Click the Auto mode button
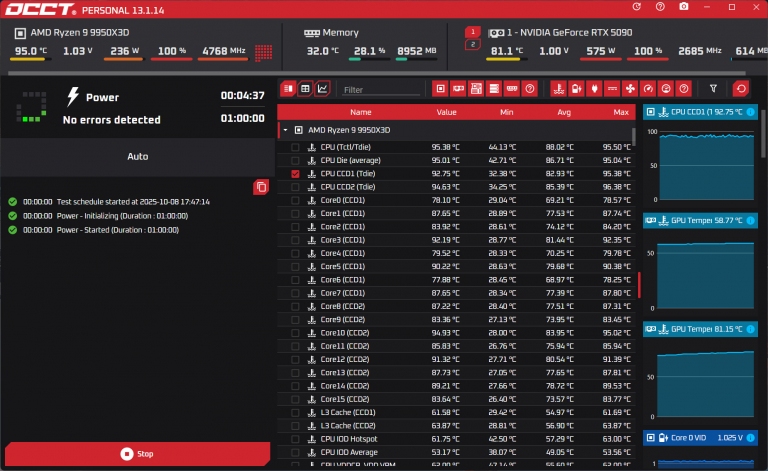Viewport: 768px width, 471px height. tap(138, 157)
